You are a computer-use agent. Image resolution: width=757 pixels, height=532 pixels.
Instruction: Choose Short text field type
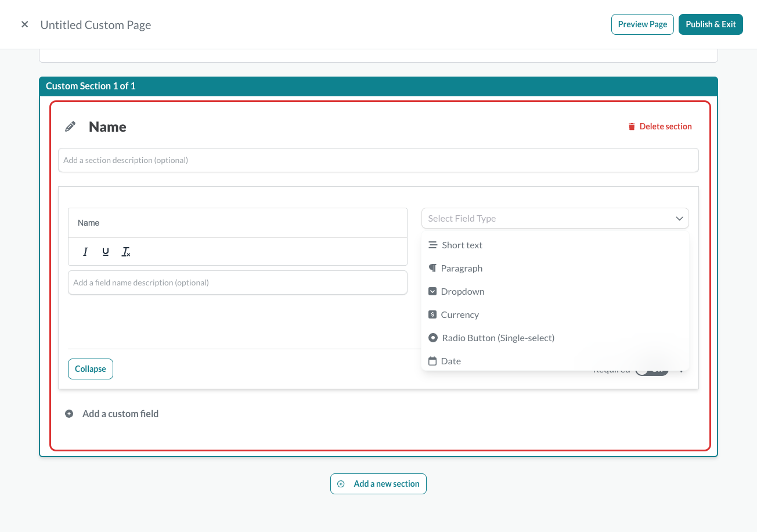pos(555,245)
